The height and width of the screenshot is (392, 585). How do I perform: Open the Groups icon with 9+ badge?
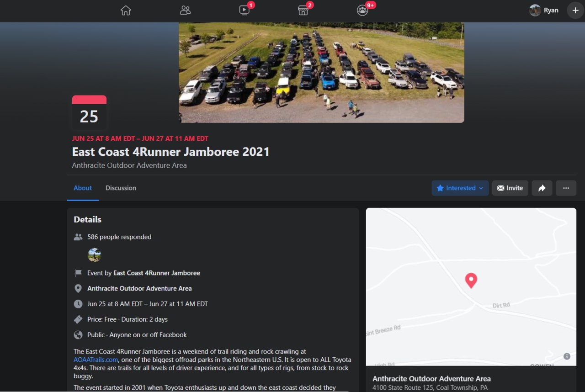pyautogui.click(x=362, y=10)
